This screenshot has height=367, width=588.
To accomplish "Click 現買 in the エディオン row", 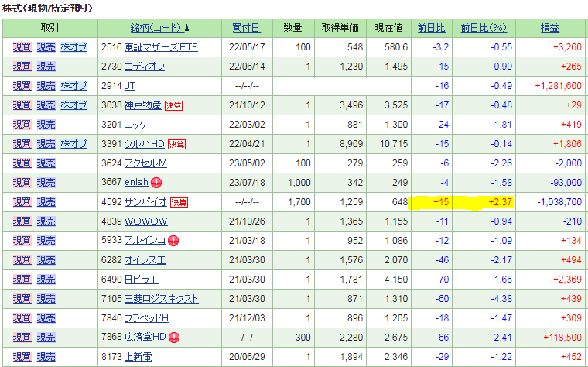I will (x=22, y=67).
